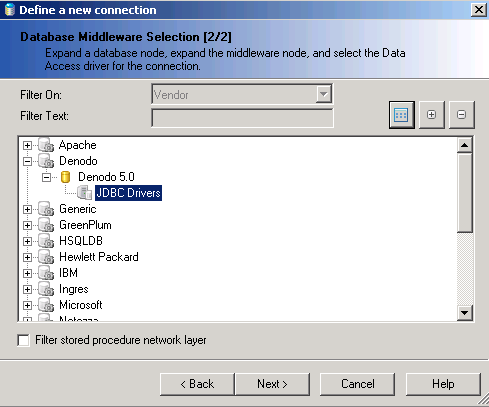Enable Filter stored procedure network layer
This screenshot has height=407, width=489.
[x=24, y=340]
